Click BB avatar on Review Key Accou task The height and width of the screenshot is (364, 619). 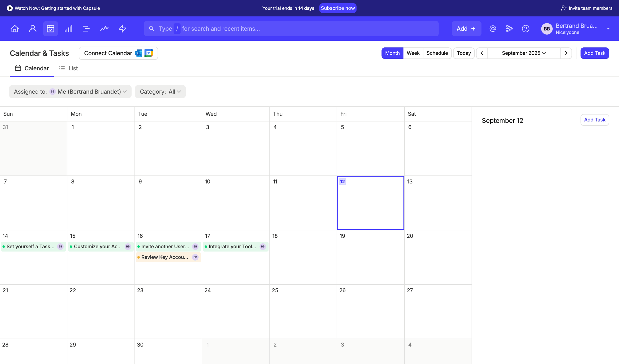[x=195, y=257]
